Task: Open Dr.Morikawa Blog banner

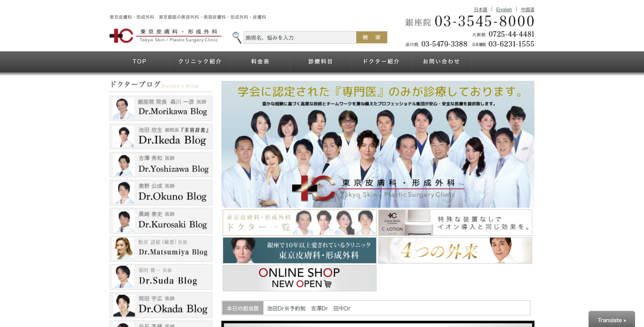Action: (161, 108)
